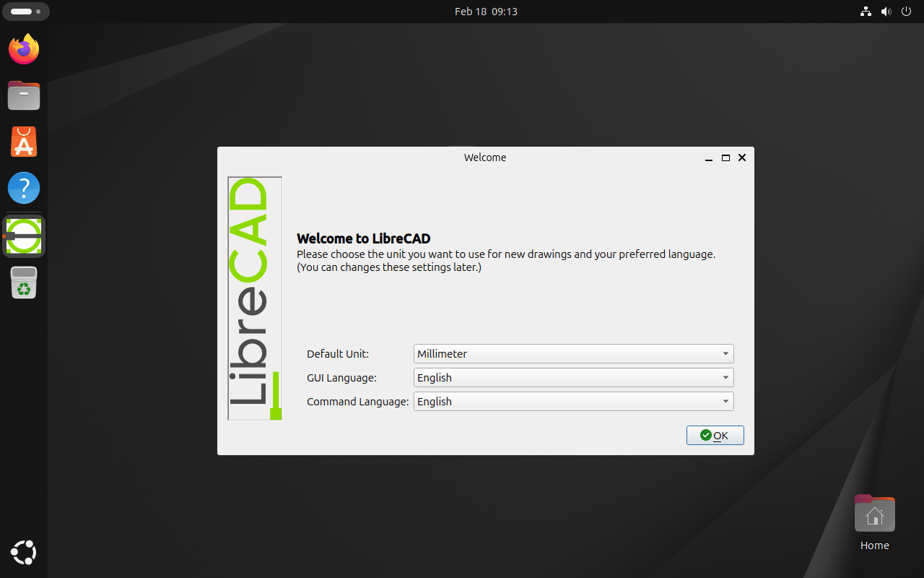The height and width of the screenshot is (578, 924).
Task: Open the GUI Language combo box
Action: [x=574, y=378]
